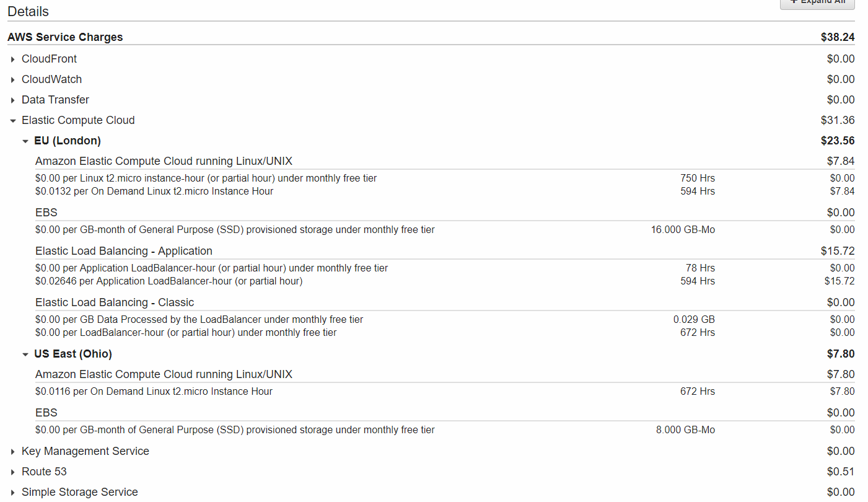The width and height of the screenshot is (868, 502).
Task: Select the US East (Ohio) region label
Action: [x=73, y=354]
